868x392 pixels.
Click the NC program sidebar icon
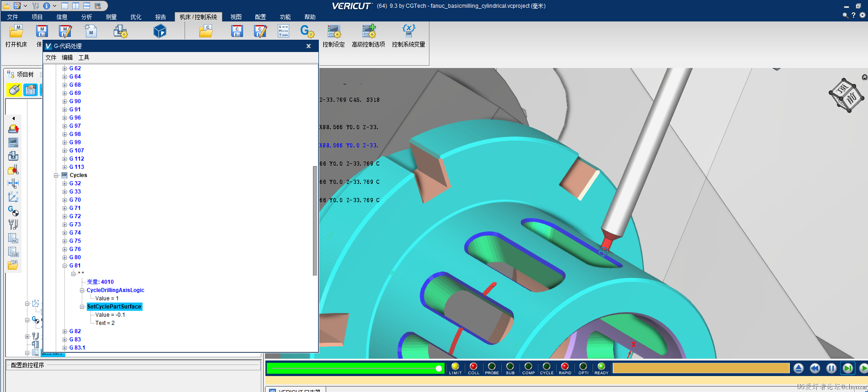pyautogui.click(x=13, y=238)
